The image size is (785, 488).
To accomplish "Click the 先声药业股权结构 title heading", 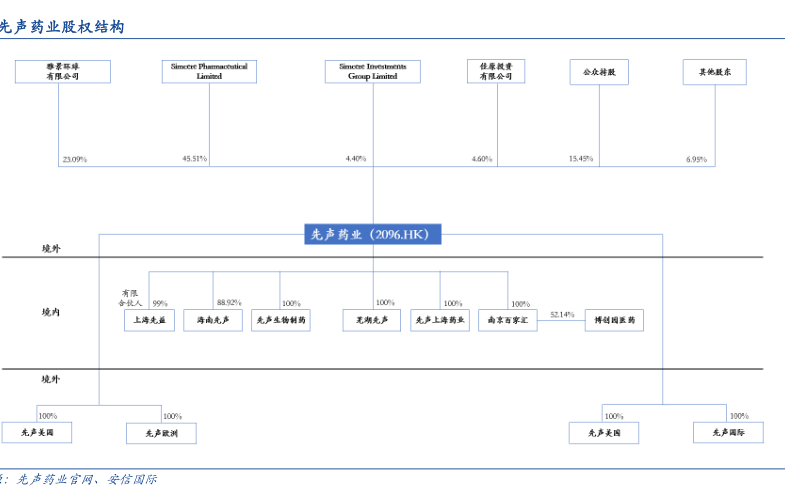I will (62, 28).
